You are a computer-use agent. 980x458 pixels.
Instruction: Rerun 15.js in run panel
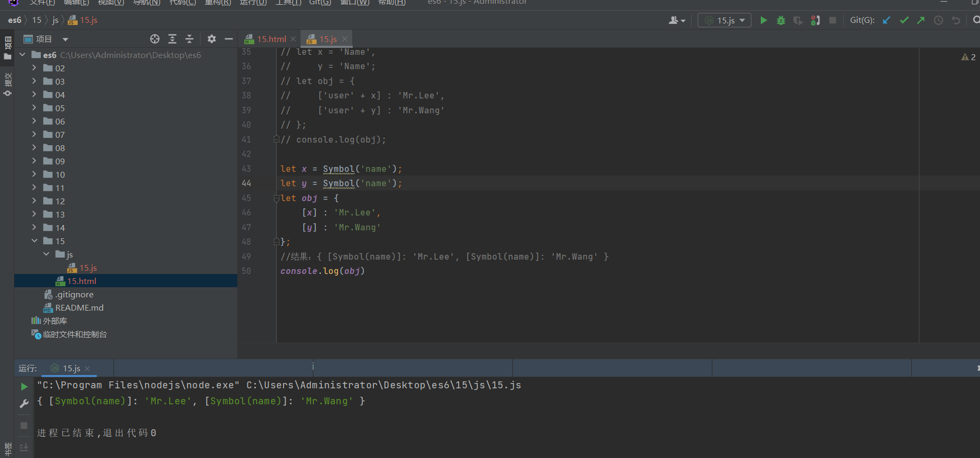[24, 387]
